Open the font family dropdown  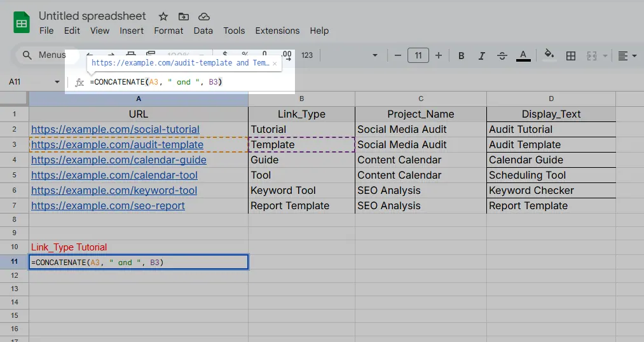[374, 56]
